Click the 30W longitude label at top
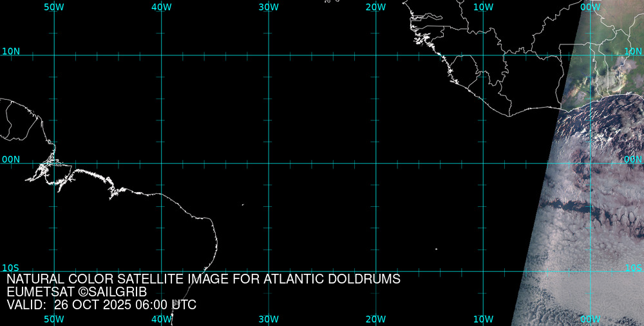This screenshot has height=326, width=644. click(268, 6)
